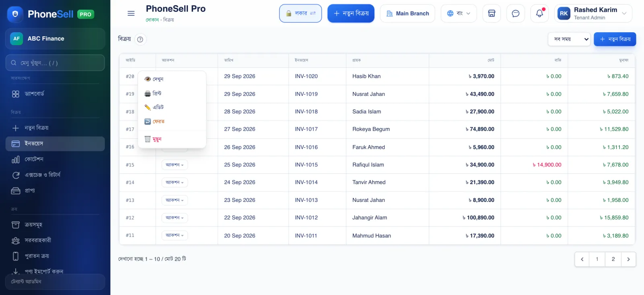Click customer Rokeya Begum
The width and height of the screenshot is (644, 295).
coord(371,129)
